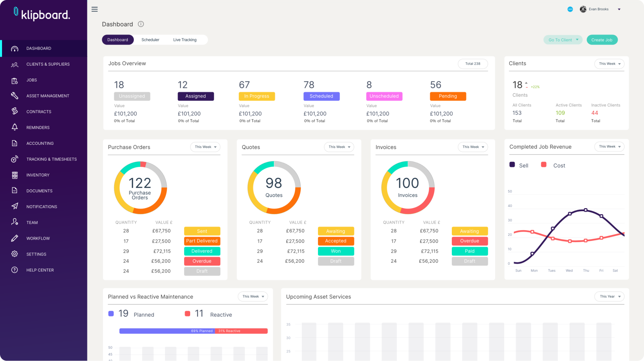Viewport: 644px width, 361px height.
Task: Switch to the Live Tracking tab
Action: coord(185,40)
